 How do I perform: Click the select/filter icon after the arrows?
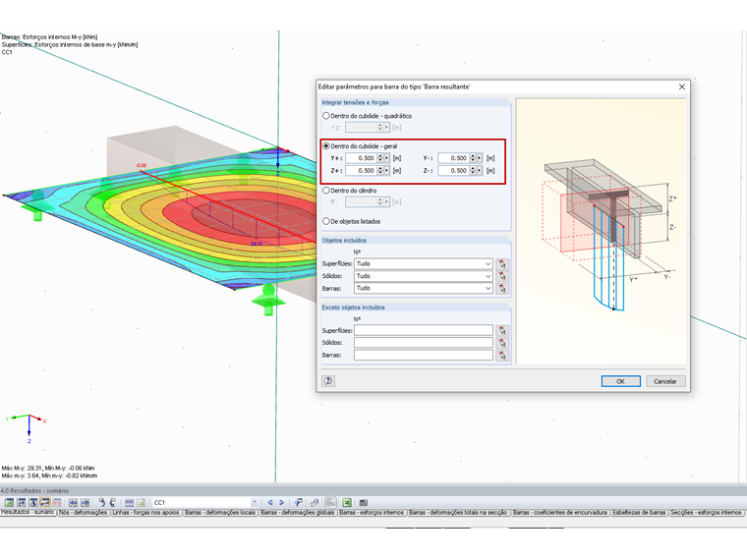pyautogui.click(x=298, y=502)
